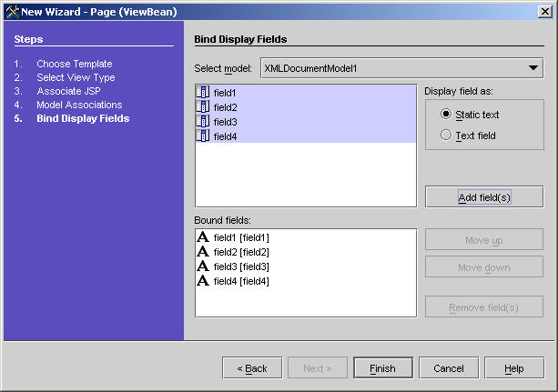
Task: Click the field1 model field icon
Action: [203, 92]
